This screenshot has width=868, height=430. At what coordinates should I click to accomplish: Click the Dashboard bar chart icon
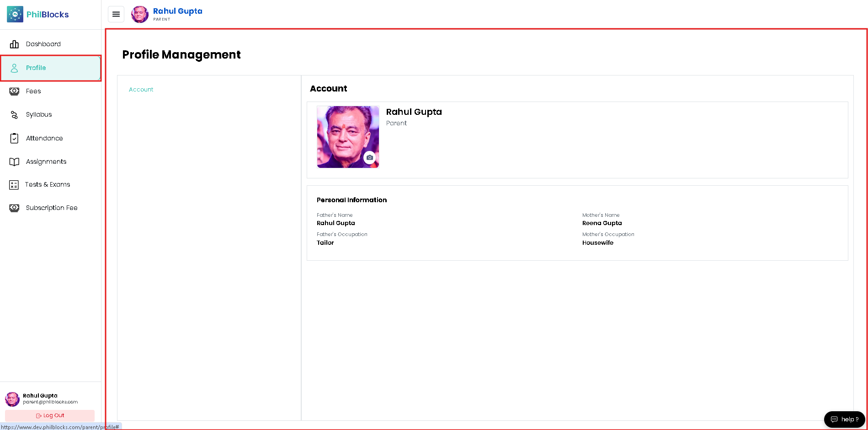14,44
